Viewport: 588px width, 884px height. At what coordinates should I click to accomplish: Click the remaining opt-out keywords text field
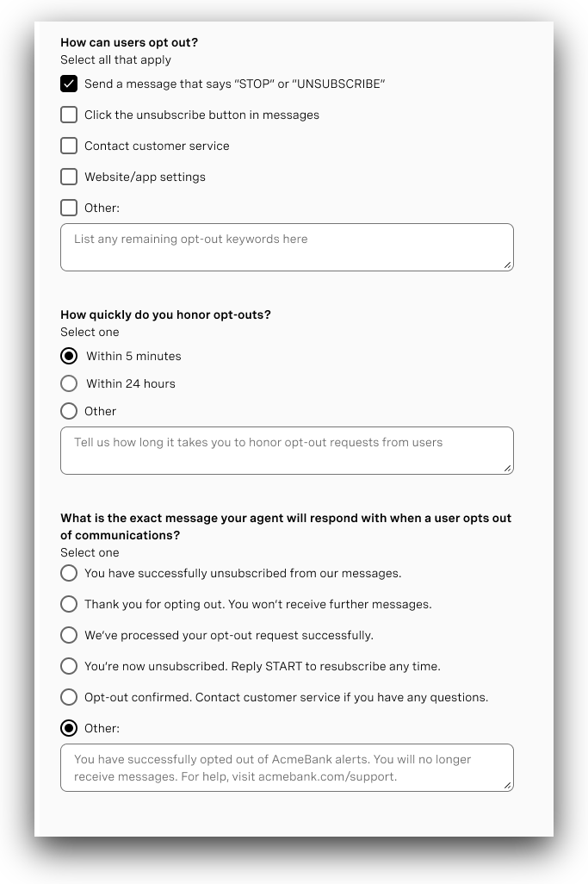click(286, 247)
